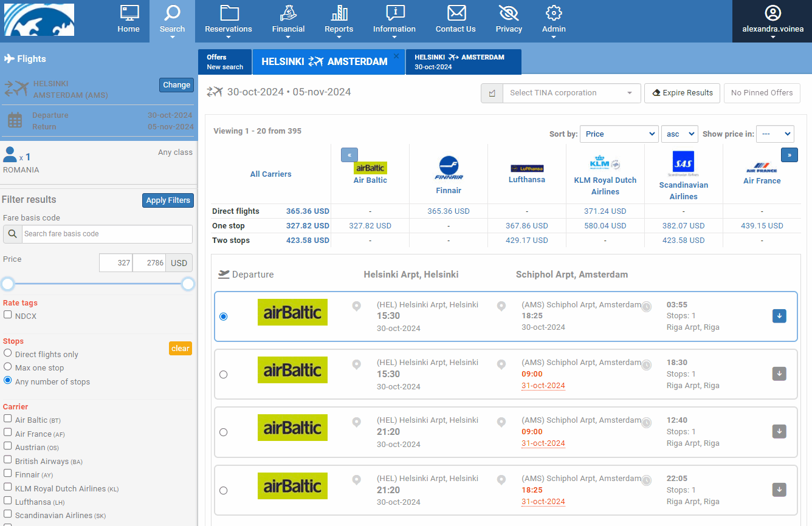This screenshot has height=526, width=812.
Task: Click the Reports chart icon
Action: 339,13
